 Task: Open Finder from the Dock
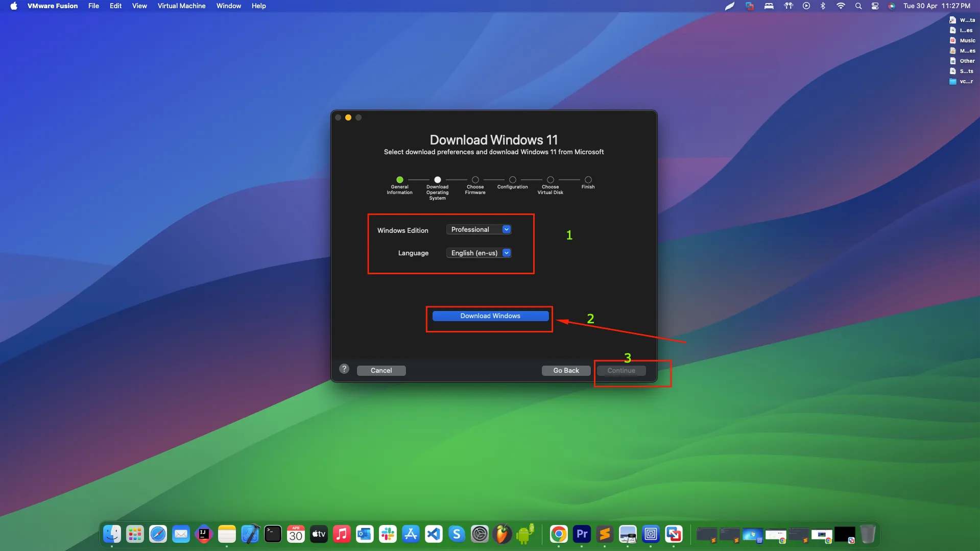(x=112, y=534)
